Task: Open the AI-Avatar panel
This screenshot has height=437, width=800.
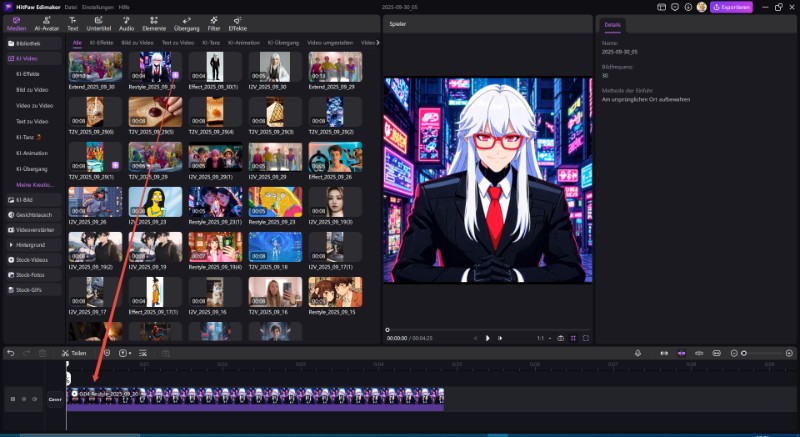Action: (46, 23)
